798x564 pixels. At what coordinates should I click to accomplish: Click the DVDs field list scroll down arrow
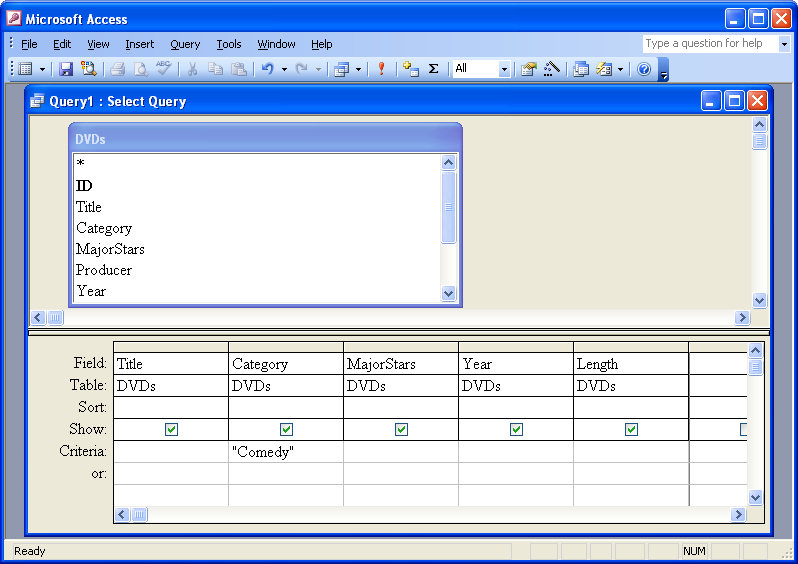(x=448, y=293)
